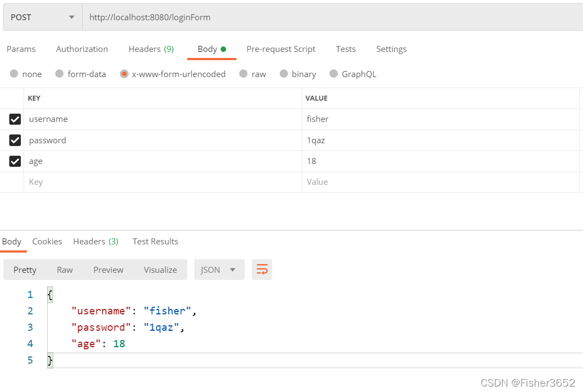Uncheck the age parameter checkbox
This screenshot has width=583, height=392.
coord(15,161)
